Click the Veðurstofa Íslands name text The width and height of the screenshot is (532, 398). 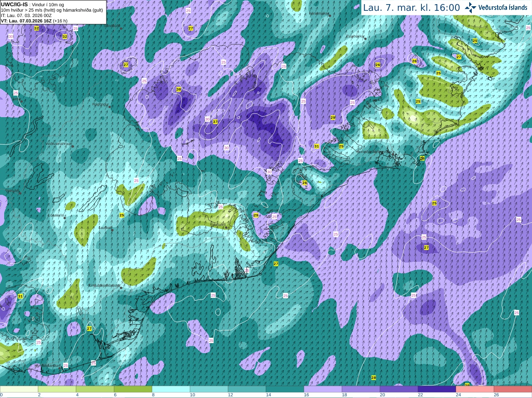coord(503,7)
